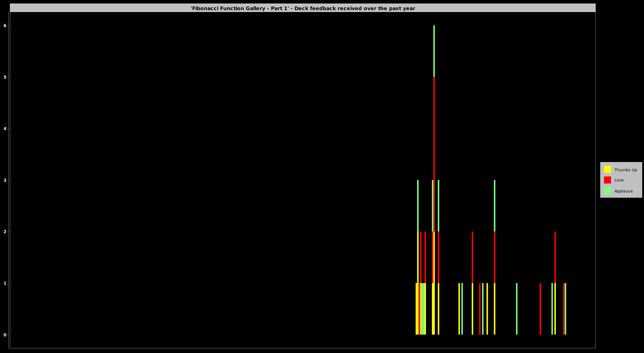
Task: Select the Applause legend label
Action: click(x=624, y=191)
